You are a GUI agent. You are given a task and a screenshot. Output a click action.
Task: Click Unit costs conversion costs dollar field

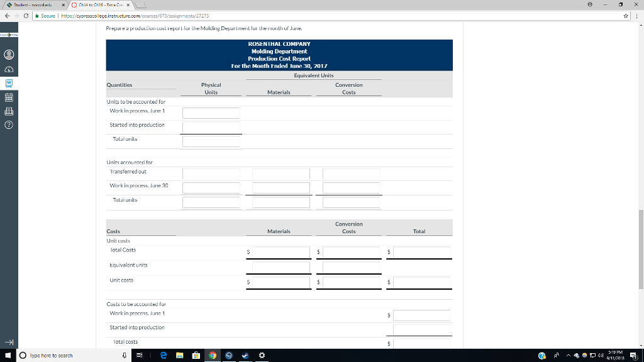click(x=351, y=282)
